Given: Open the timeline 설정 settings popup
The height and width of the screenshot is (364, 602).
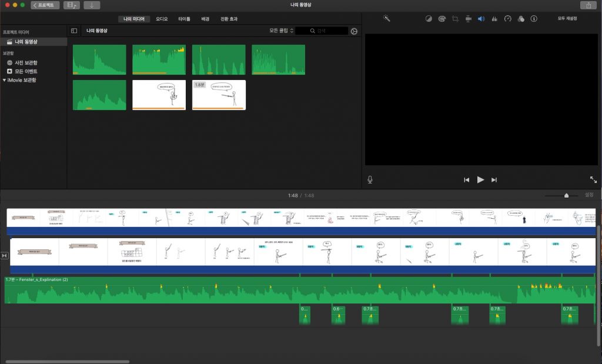Looking at the screenshot, I should click(588, 195).
